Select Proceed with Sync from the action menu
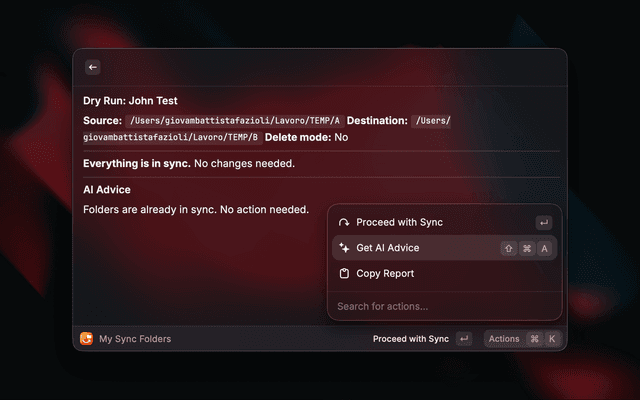Image resolution: width=640 pixels, height=400 pixels. point(400,222)
